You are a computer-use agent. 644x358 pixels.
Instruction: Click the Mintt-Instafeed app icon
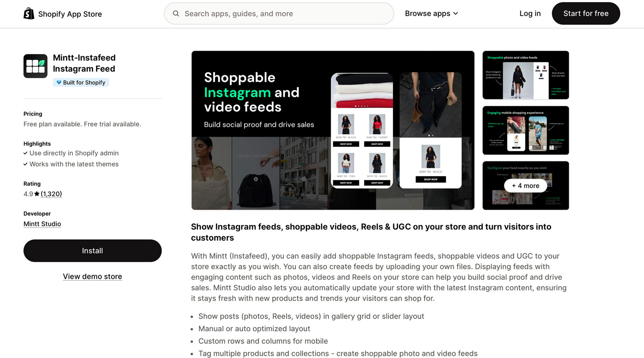[x=35, y=66]
